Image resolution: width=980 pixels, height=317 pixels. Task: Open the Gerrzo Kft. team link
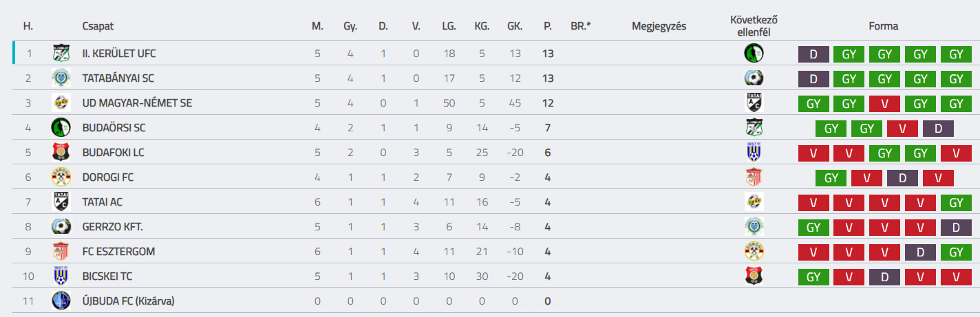click(112, 227)
